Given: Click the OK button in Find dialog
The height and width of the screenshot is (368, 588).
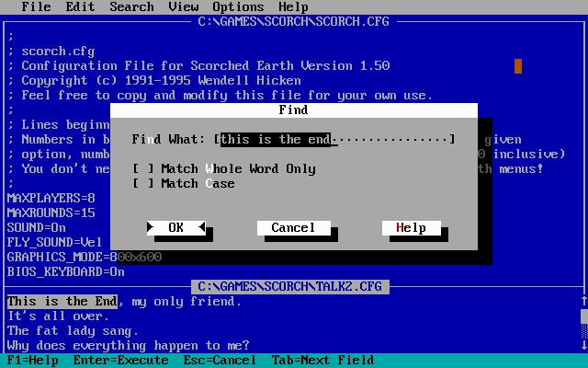Looking at the screenshot, I should pyautogui.click(x=175, y=227).
